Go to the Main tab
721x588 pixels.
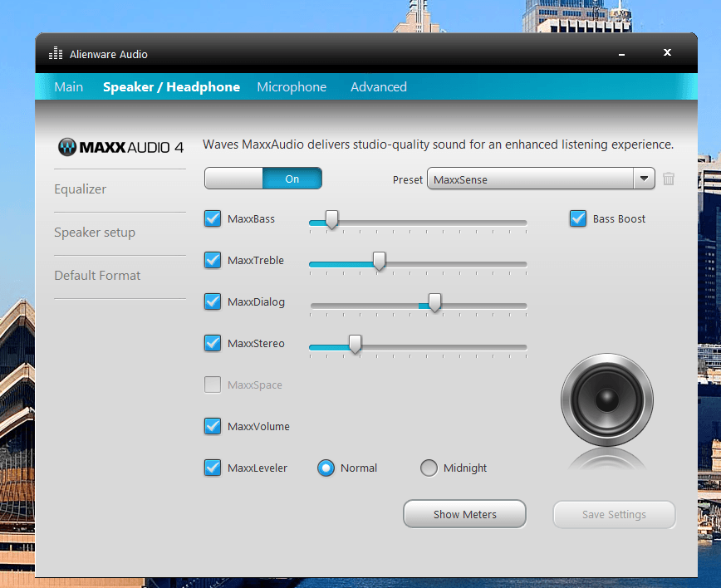coord(68,87)
